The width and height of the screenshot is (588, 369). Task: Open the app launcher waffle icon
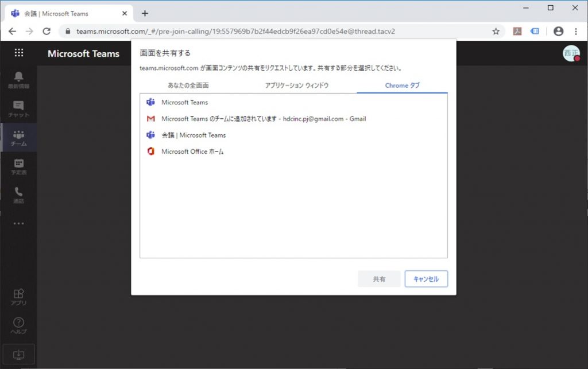coord(19,53)
